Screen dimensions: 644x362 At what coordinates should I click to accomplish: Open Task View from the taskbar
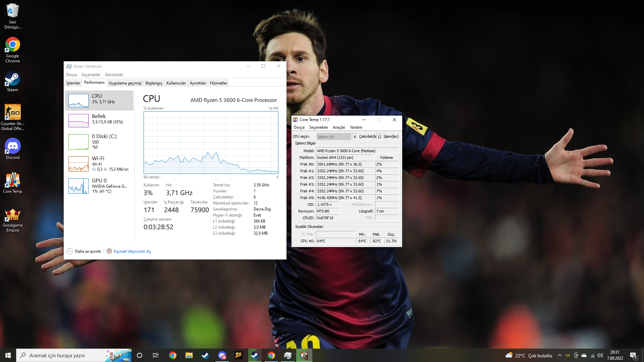pos(156,355)
